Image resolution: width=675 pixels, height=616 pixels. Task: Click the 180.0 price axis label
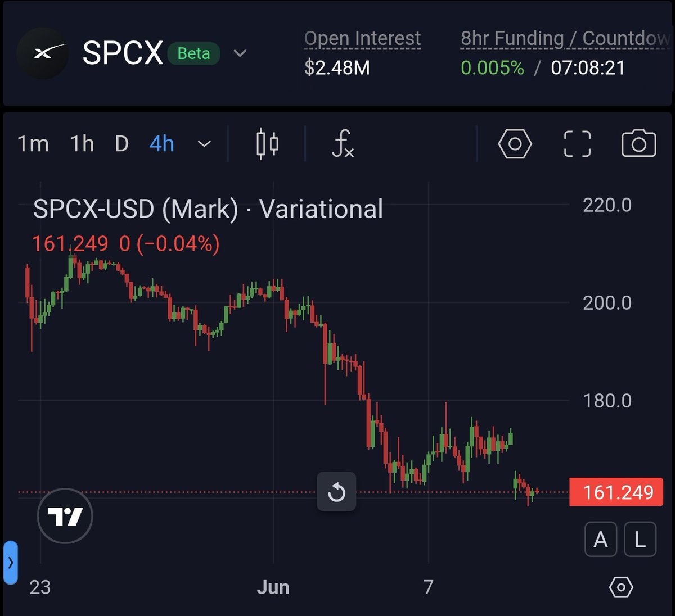(607, 401)
